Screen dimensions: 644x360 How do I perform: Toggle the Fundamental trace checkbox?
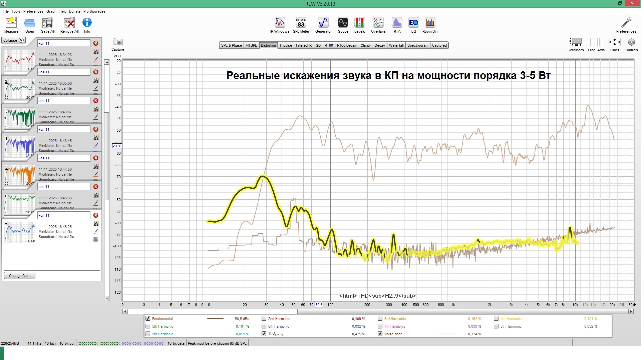pos(148,319)
